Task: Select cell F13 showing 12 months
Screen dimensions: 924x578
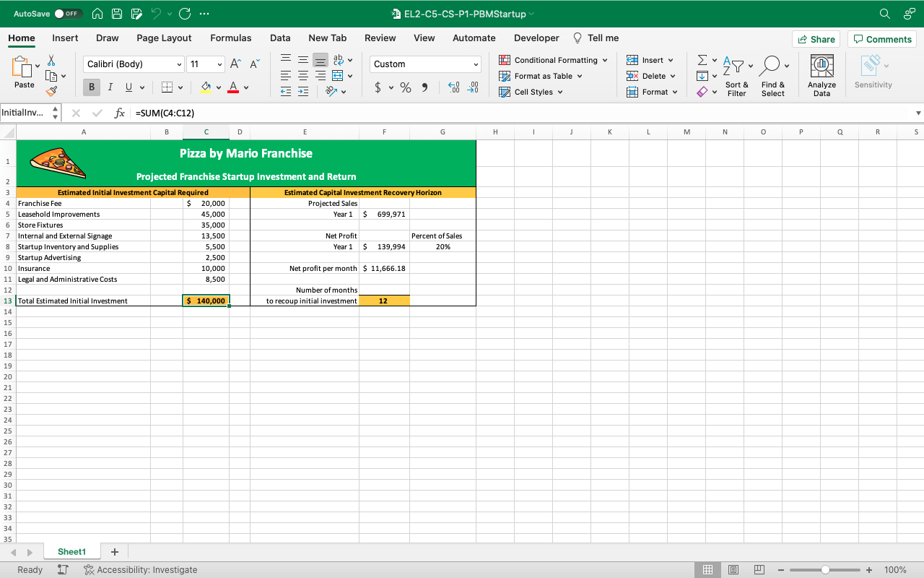Action: [384, 301]
